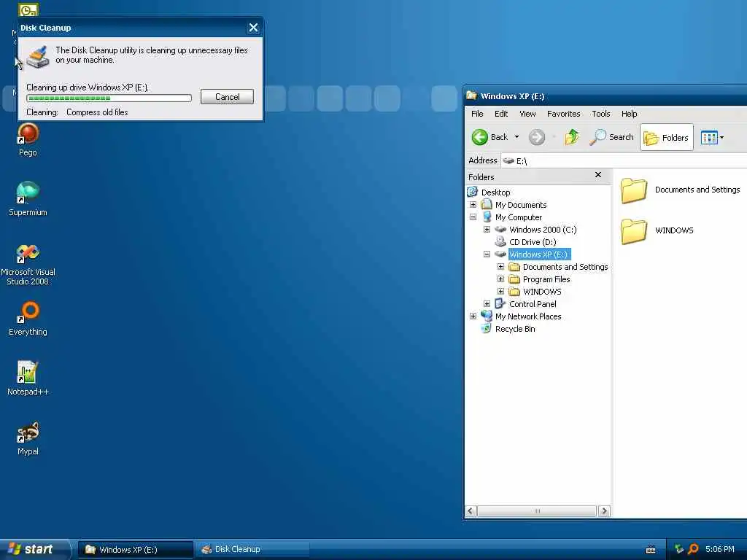Toggle the Folders pane button

point(666,138)
